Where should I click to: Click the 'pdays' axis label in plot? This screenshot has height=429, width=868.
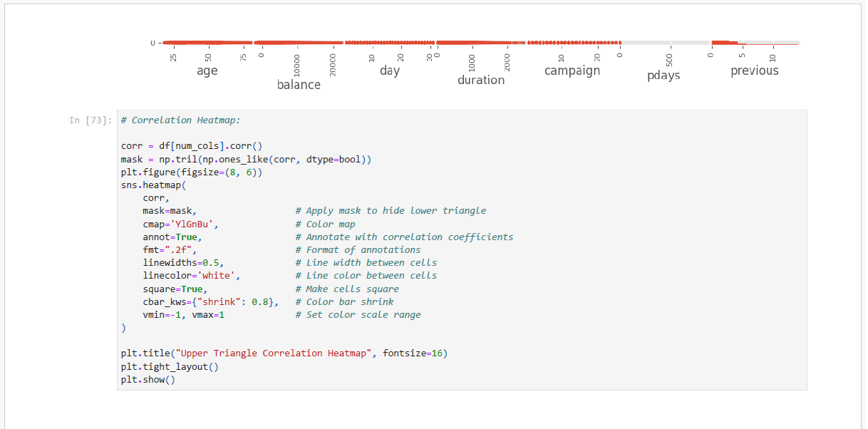tap(663, 76)
